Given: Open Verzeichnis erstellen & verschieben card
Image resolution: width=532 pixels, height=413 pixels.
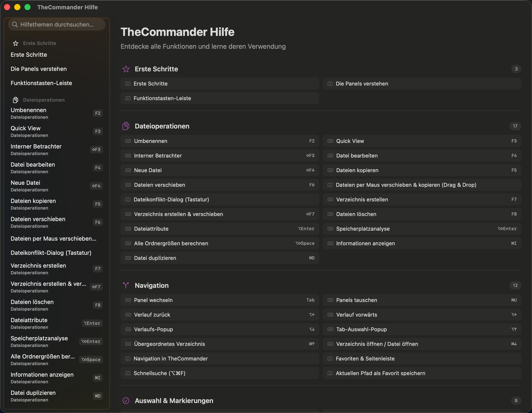Looking at the screenshot, I should (x=220, y=214).
